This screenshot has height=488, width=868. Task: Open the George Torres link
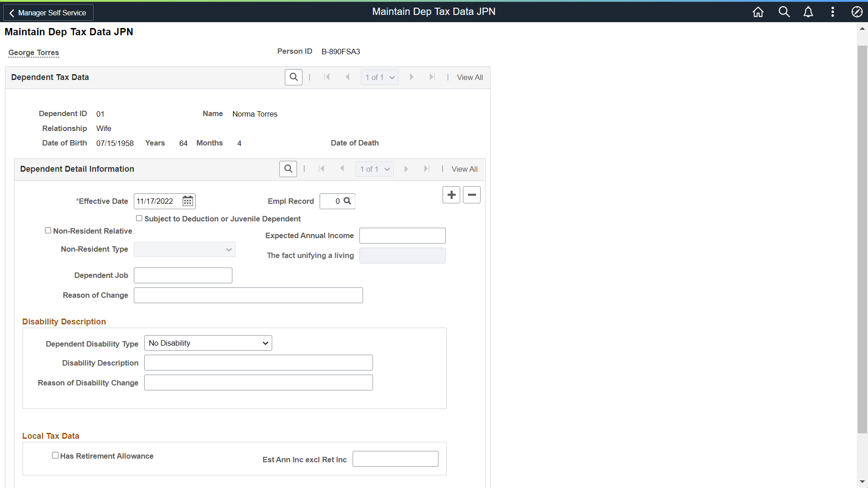(x=33, y=52)
